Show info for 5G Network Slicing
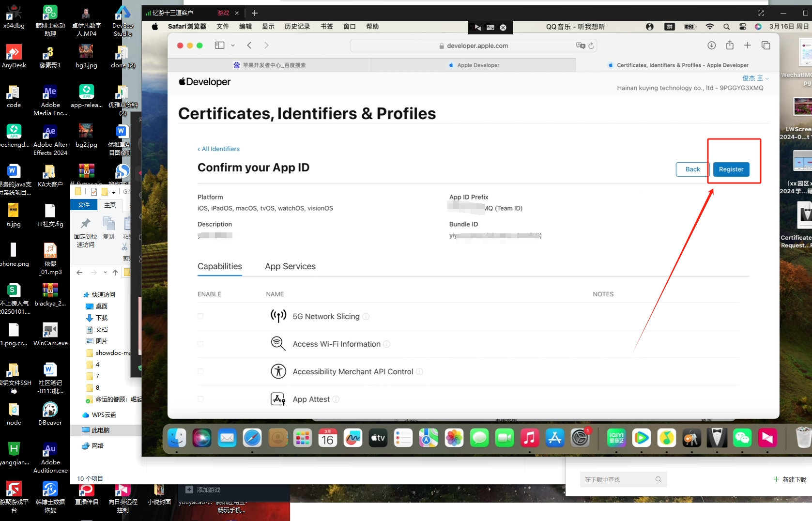Image resolution: width=812 pixels, height=521 pixels. pyautogui.click(x=366, y=316)
